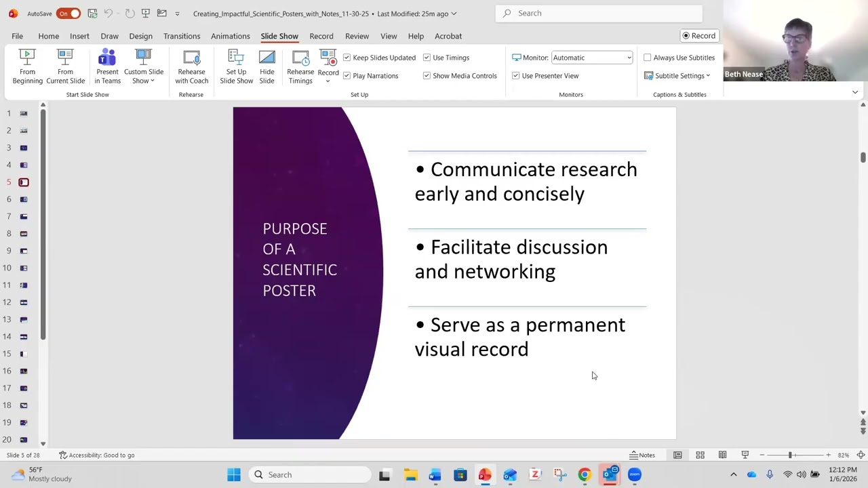Click the Save icon in title bar
Screen dimensions: 868x488
click(92, 14)
